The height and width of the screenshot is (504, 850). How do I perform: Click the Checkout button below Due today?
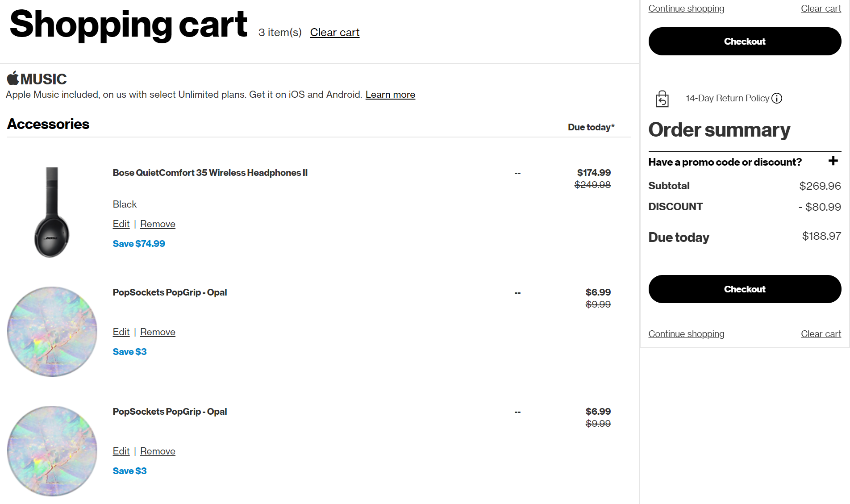[x=745, y=289]
